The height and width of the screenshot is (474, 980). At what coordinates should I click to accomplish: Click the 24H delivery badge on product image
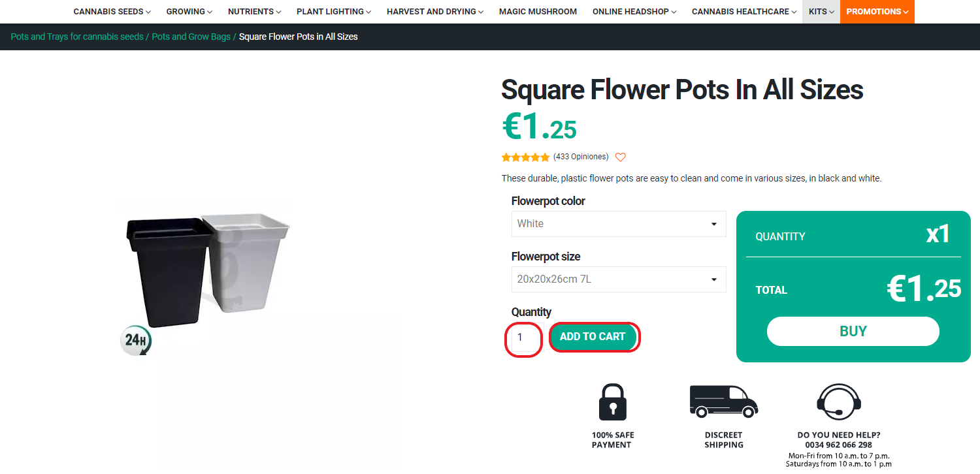point(137,340)
